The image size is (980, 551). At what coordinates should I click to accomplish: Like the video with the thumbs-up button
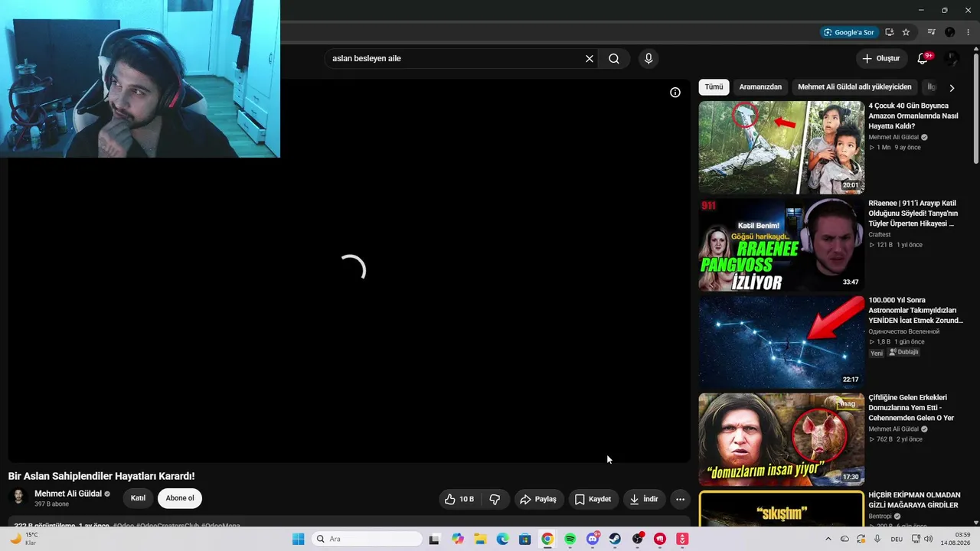pos(459,499)
